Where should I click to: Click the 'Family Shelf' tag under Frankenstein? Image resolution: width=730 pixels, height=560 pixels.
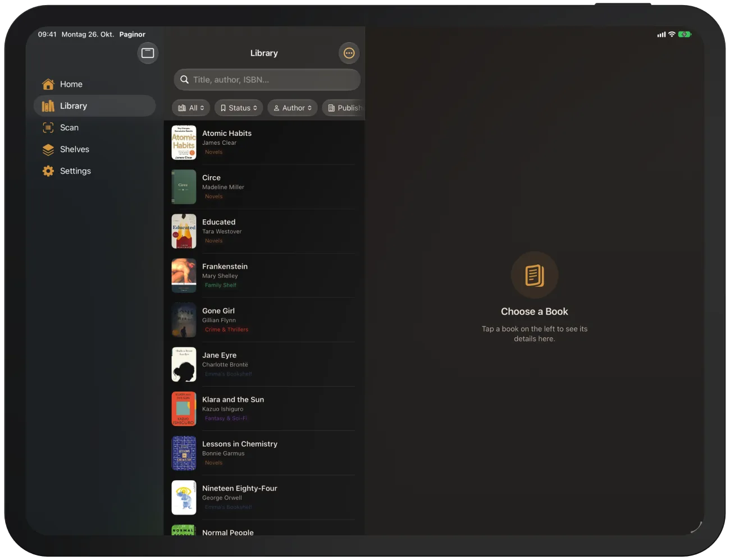coord(221,286)
